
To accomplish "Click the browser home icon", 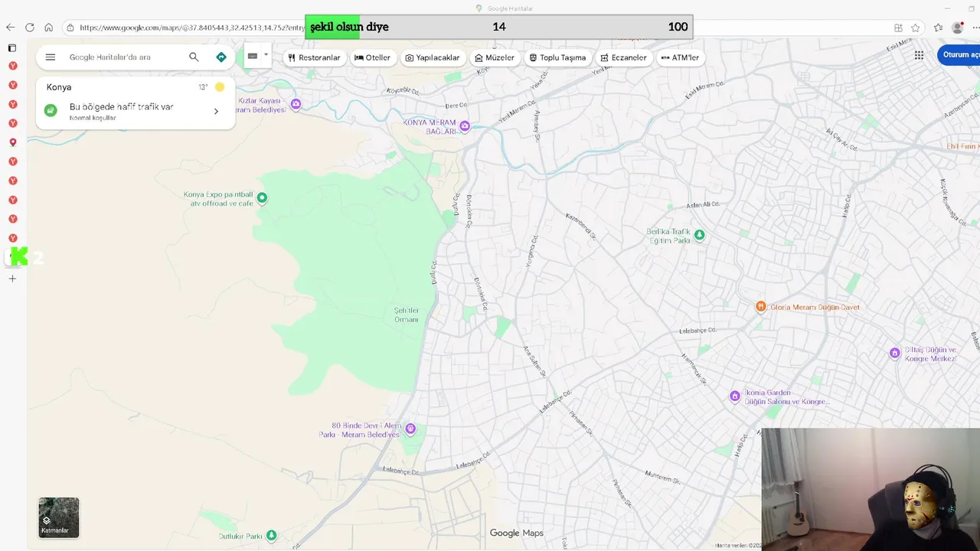I will pos(48,28).
